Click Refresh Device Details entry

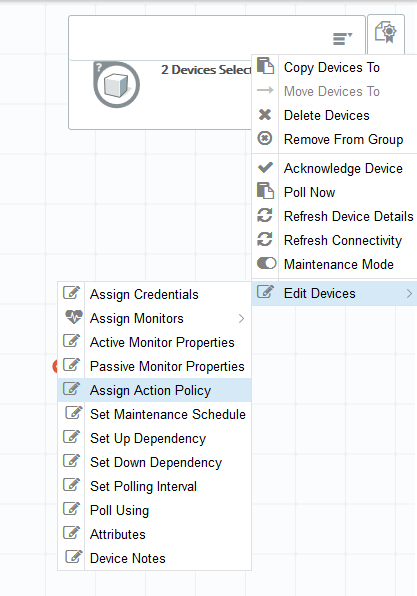[x=334, y=216]
